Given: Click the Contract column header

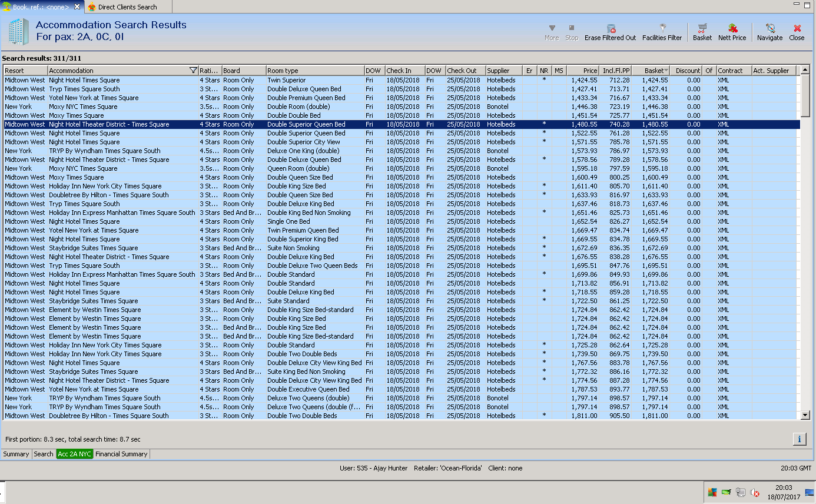Looking at the screenshot, I should coord(734,71).
